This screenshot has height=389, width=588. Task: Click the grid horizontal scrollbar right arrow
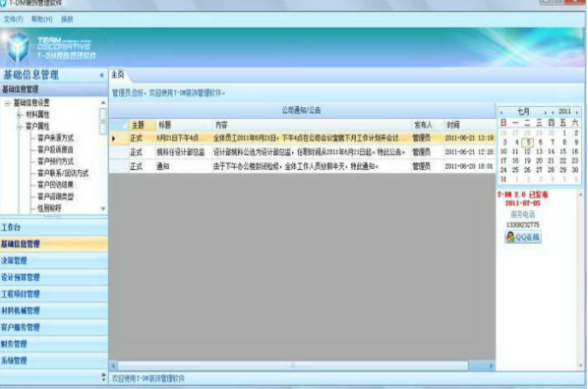coord(491,365)
